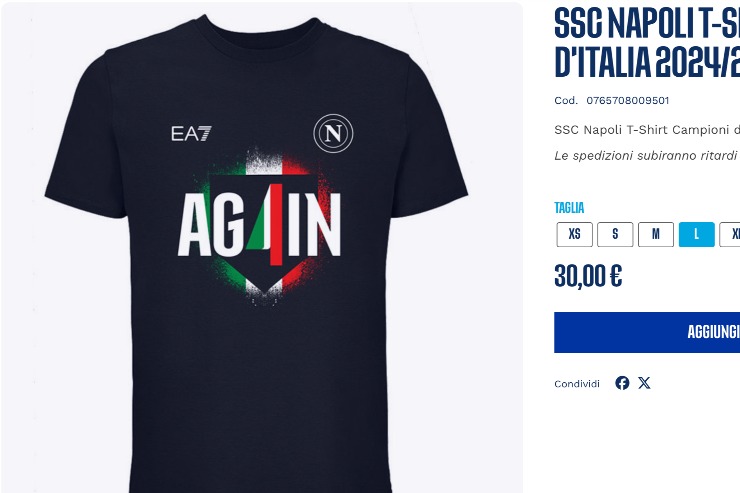Select size M
740x493 pixels.
click(656, 234)
